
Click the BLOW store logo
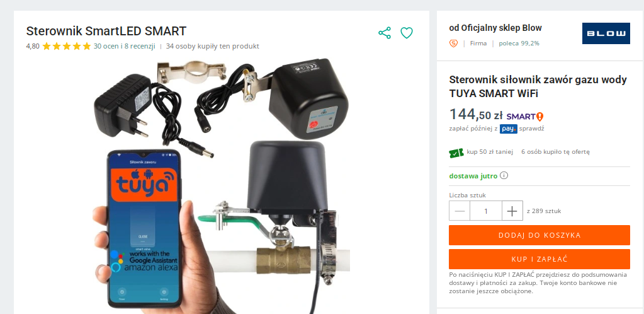click(606, 33)
